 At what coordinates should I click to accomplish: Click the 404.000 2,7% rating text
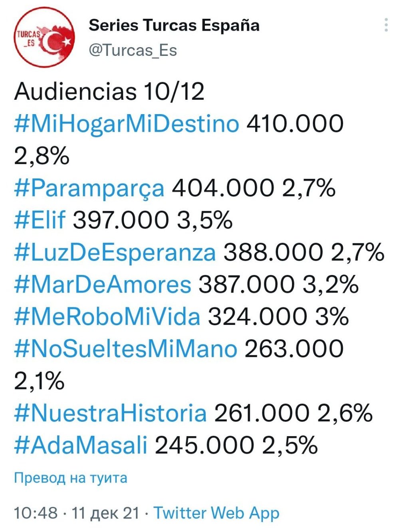click(x=254, y=188)
